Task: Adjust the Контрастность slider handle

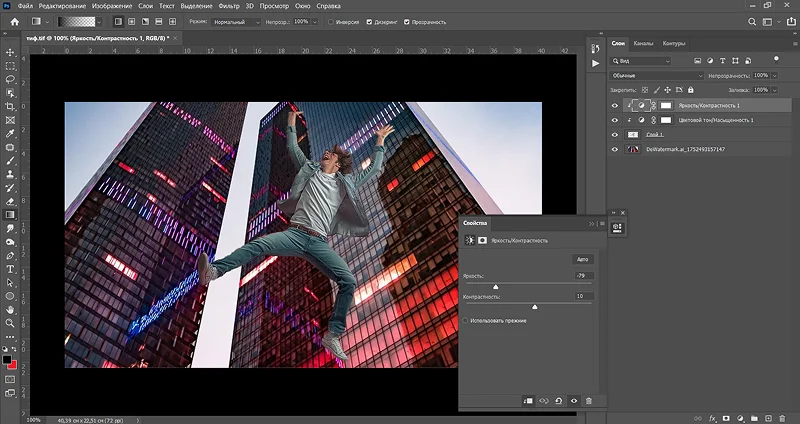Action: click(x=535, y=307)
